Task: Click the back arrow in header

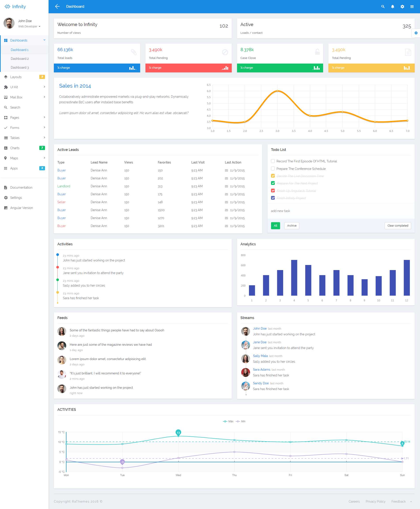Action: (x=57, y=7)
